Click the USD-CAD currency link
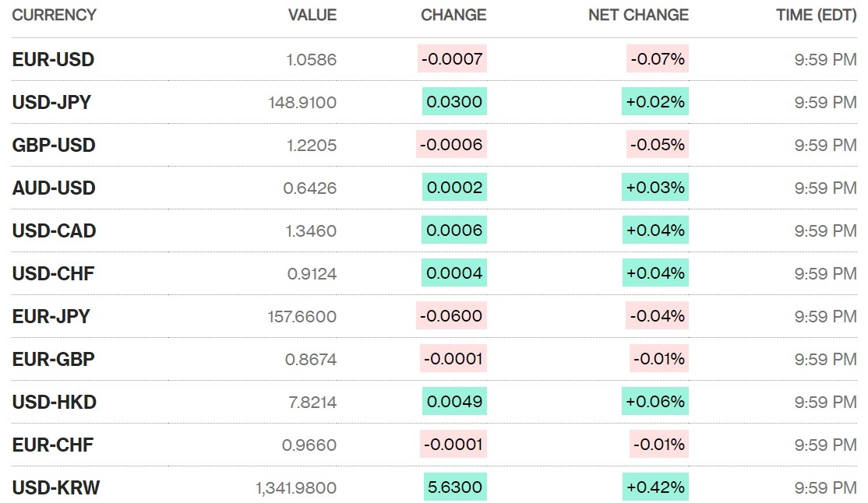The image size is (868, 503). [54, 230]
